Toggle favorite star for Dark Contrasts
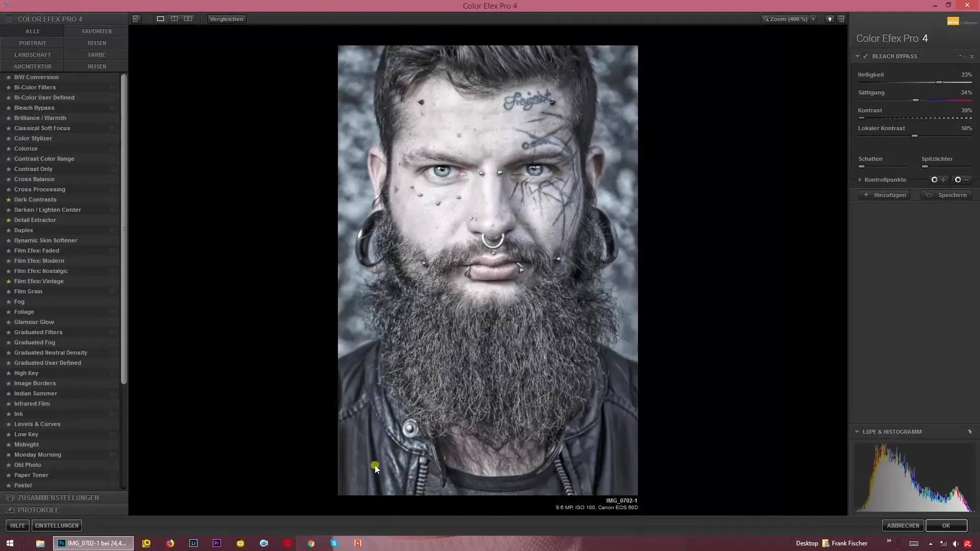The image size is (980, 551). (8, 199)
